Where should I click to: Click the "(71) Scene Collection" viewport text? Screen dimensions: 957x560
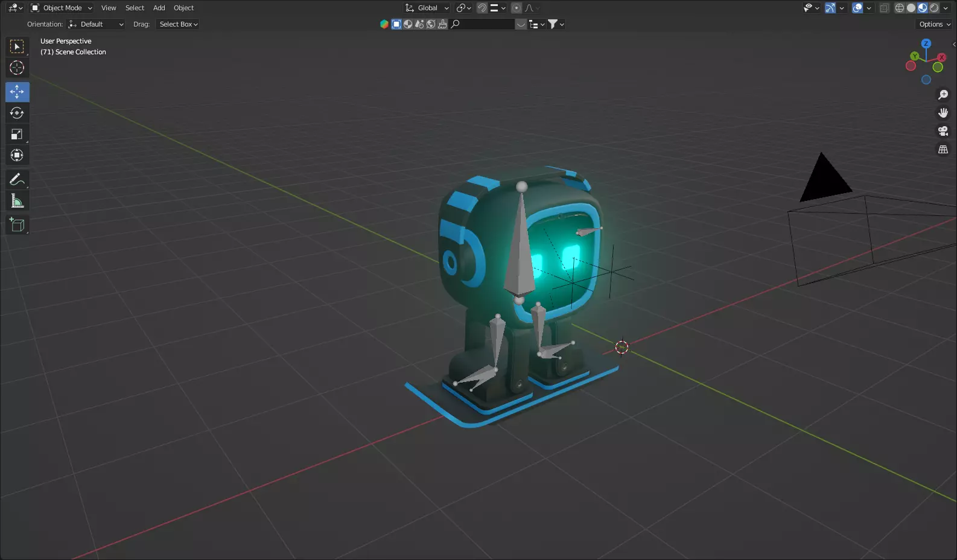tap(73, 52)
